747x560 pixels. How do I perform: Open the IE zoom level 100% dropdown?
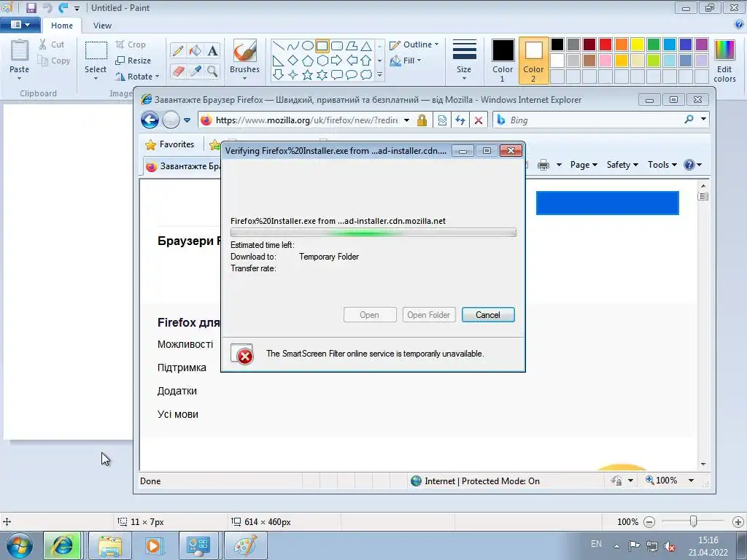click(x=692, y=481)
